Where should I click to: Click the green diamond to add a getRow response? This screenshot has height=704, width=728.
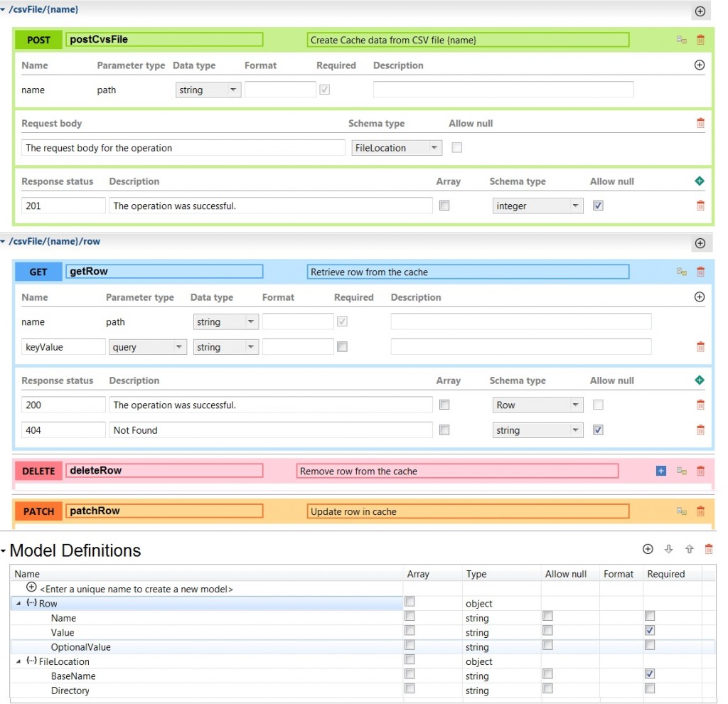coord(700,380)
